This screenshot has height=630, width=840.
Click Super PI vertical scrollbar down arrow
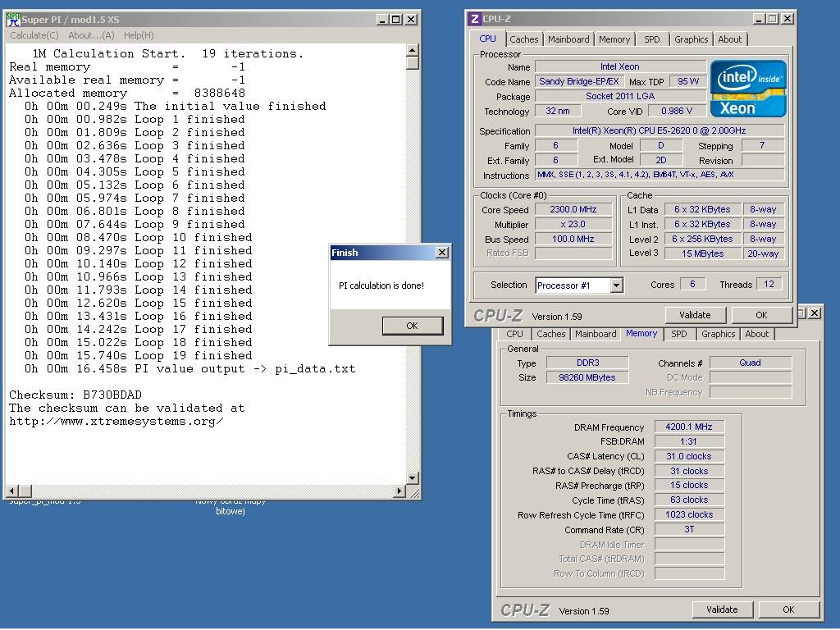(x=412, y=478)
